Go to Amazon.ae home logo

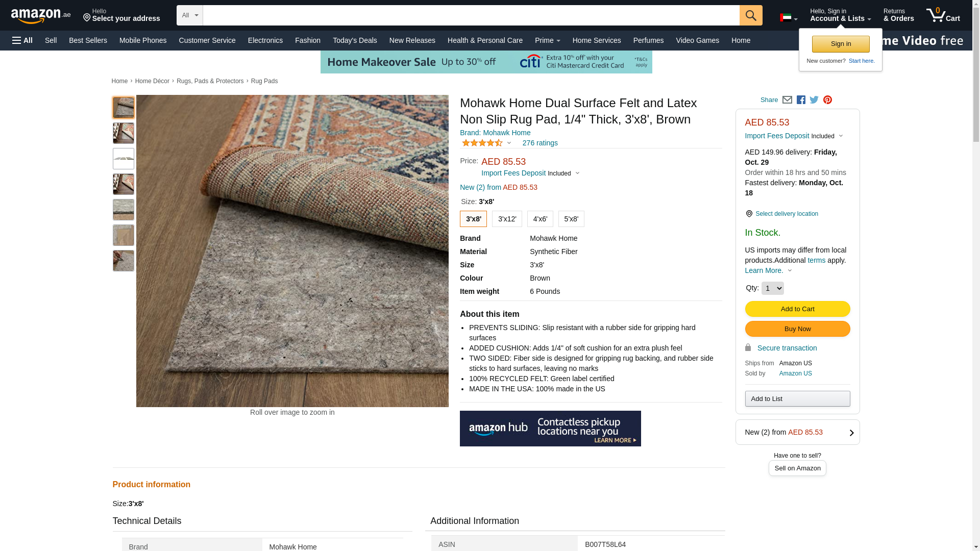point(41,16)
